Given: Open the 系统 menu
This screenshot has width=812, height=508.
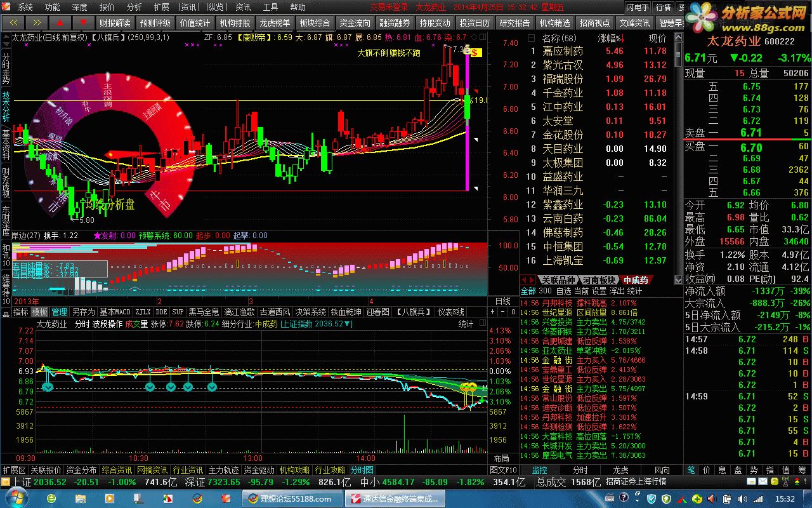Looking at the screenshot, I should coord(25,7).
